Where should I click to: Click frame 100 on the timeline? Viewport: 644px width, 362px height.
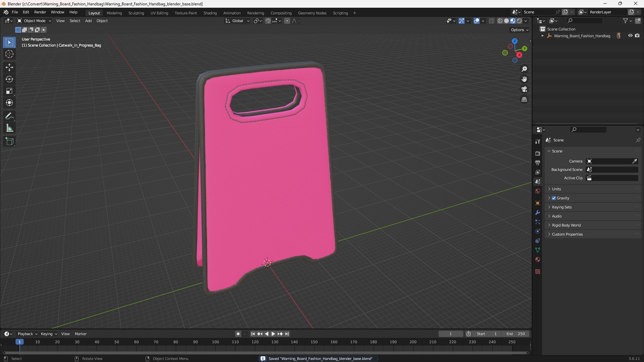click(x=215, y=342)
